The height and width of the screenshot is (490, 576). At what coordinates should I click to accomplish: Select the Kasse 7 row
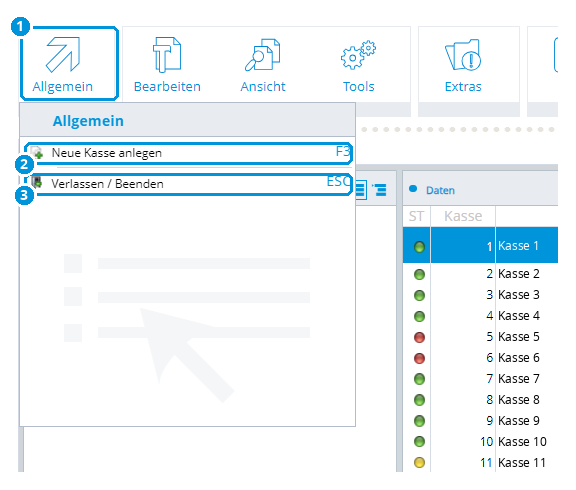[x=480, y=379]
